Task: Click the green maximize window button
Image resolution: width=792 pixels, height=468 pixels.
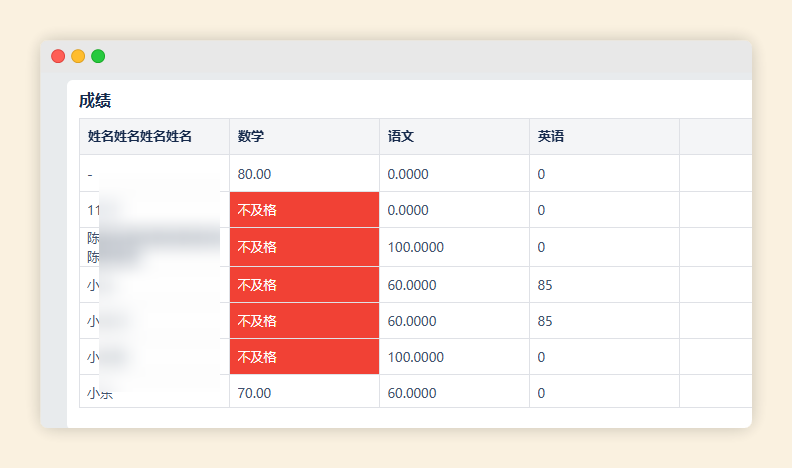Action: click(98, 56)
